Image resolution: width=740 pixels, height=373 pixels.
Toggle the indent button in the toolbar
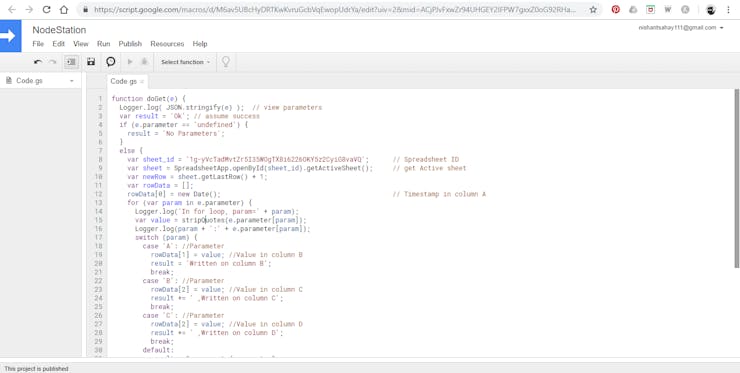71,62
